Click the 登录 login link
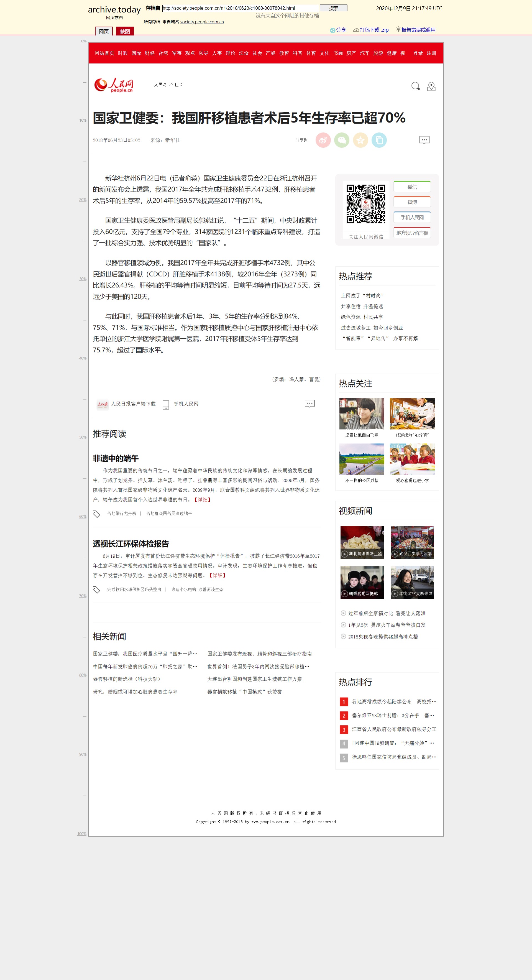 click(418, 53)
